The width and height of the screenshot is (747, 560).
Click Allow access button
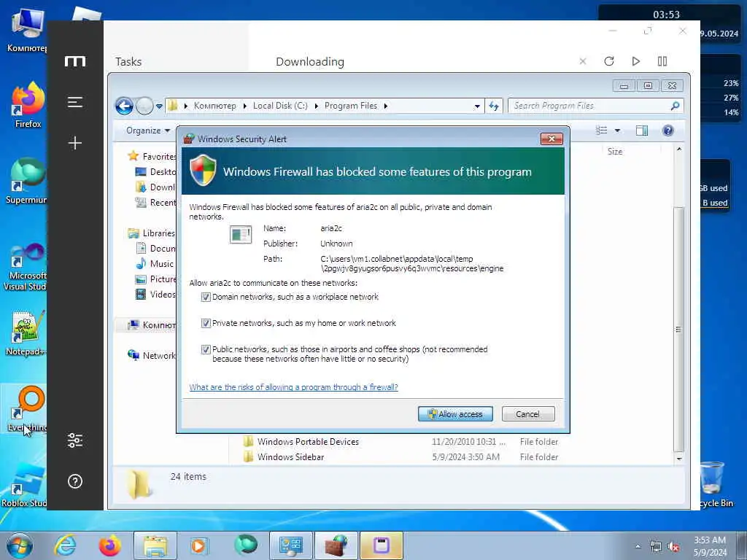coord(455,414)
